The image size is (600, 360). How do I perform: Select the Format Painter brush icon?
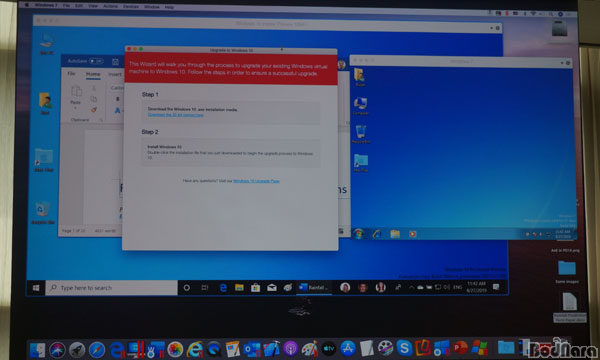[93, 110]
